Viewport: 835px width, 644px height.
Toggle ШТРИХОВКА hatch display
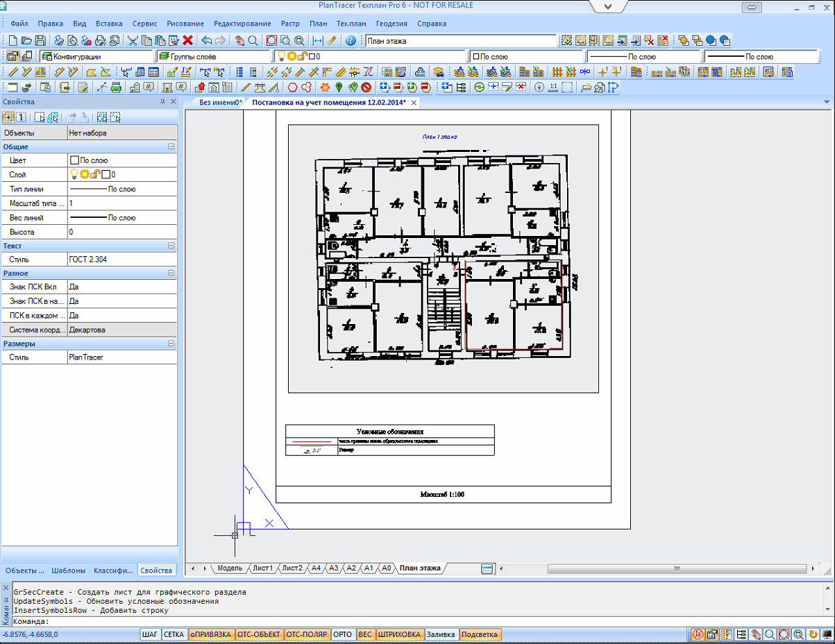pos(399,634)
